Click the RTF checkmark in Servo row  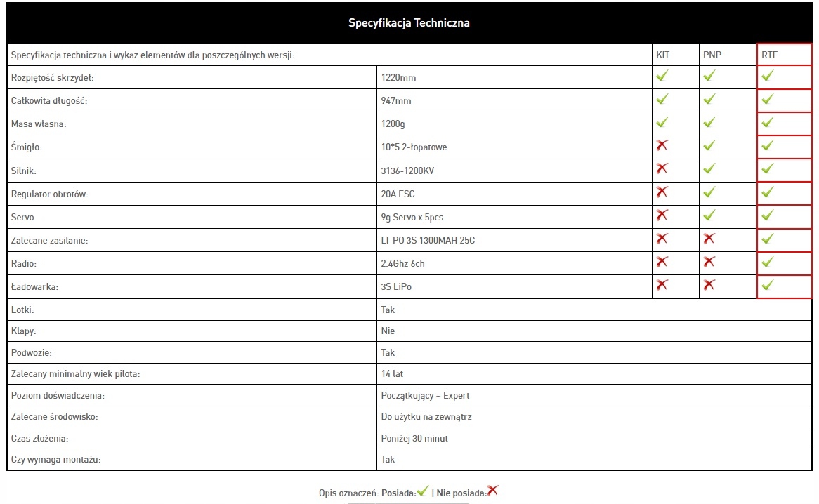pyautogui.click(x=767, y=215)
